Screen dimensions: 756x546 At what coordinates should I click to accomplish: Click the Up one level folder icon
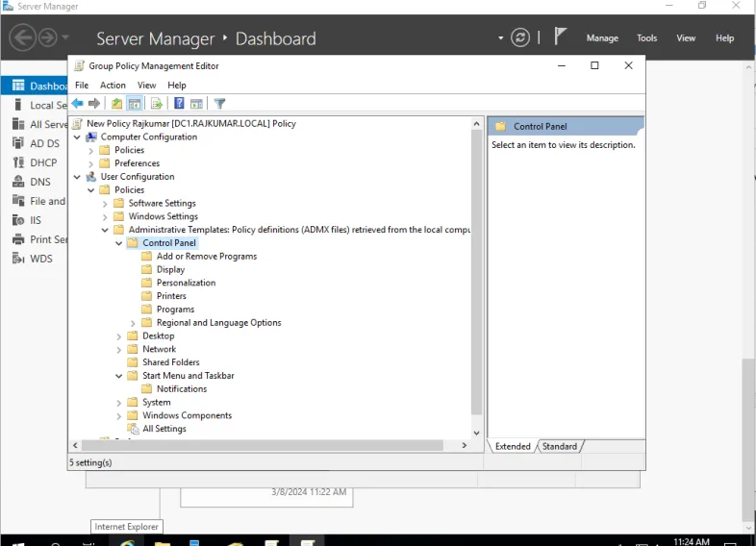click(116, 103)
